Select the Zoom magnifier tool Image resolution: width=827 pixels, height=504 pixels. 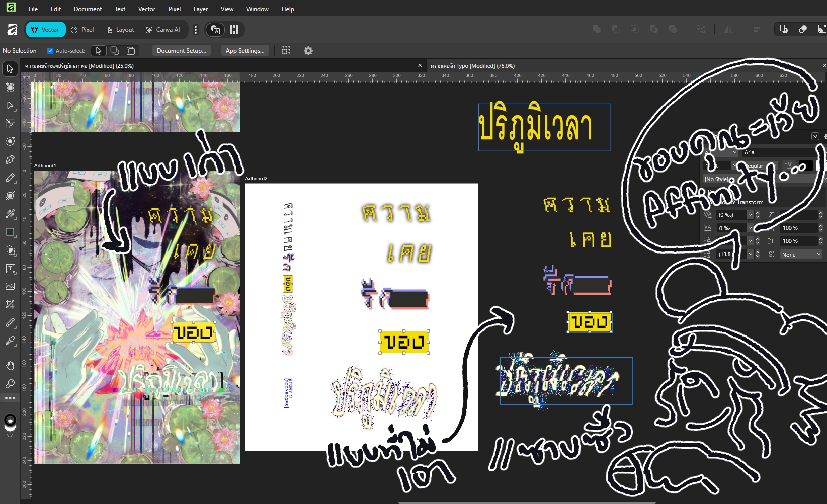(x=10, y=384)
